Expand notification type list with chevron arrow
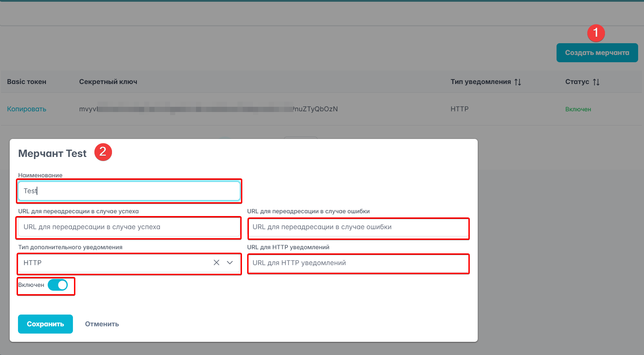Screen dimensions: 644x355 pos(230,263)
